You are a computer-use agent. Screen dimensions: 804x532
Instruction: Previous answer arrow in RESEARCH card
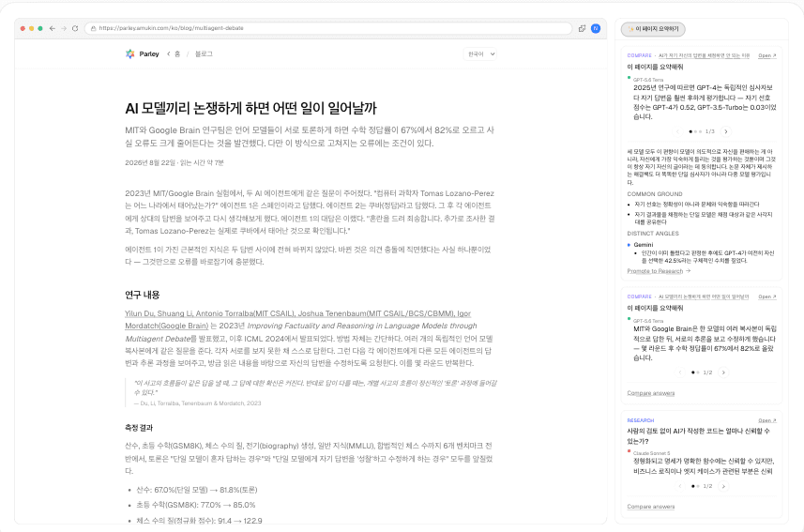click(x=680, y=486)
